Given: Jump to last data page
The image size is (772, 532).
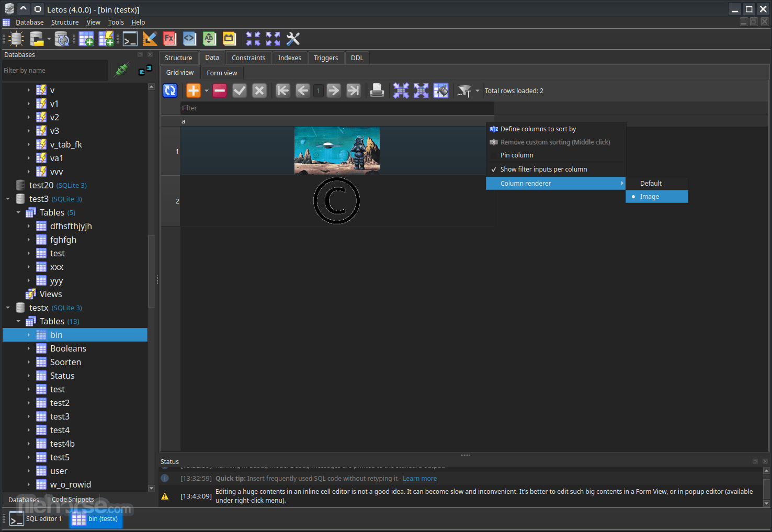Looking at the screenshot, I should point(354,90).
